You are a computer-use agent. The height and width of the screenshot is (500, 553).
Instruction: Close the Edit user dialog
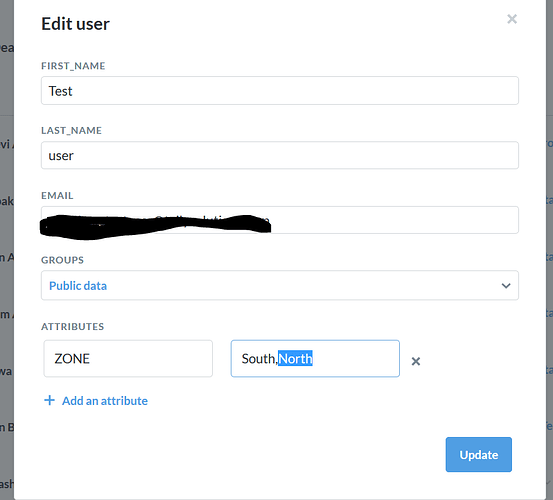512,19
